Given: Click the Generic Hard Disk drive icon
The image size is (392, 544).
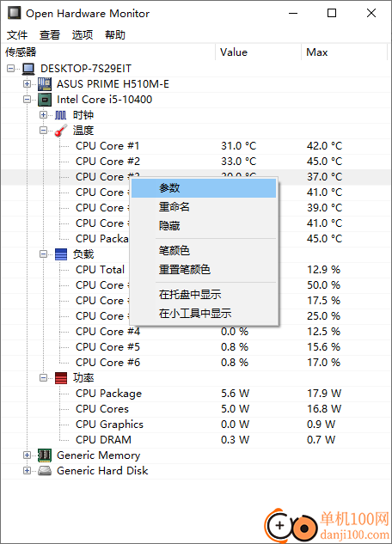Looking at the screenshot, I should click(45, 471).
